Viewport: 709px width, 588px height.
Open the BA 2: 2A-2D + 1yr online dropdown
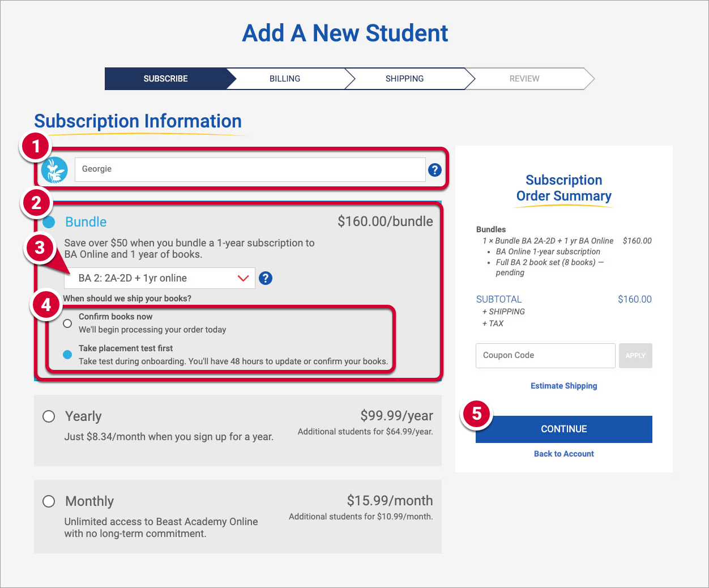(159, 278)
